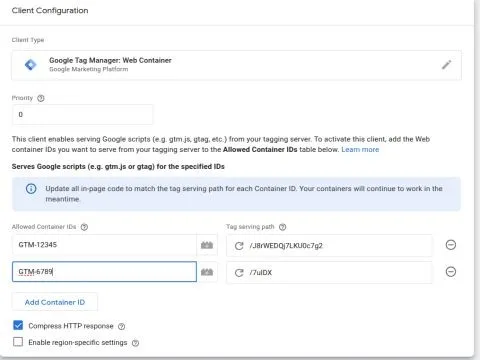Remove the GTM-12345 container row
Screen dimensions: 480x360
451,245
